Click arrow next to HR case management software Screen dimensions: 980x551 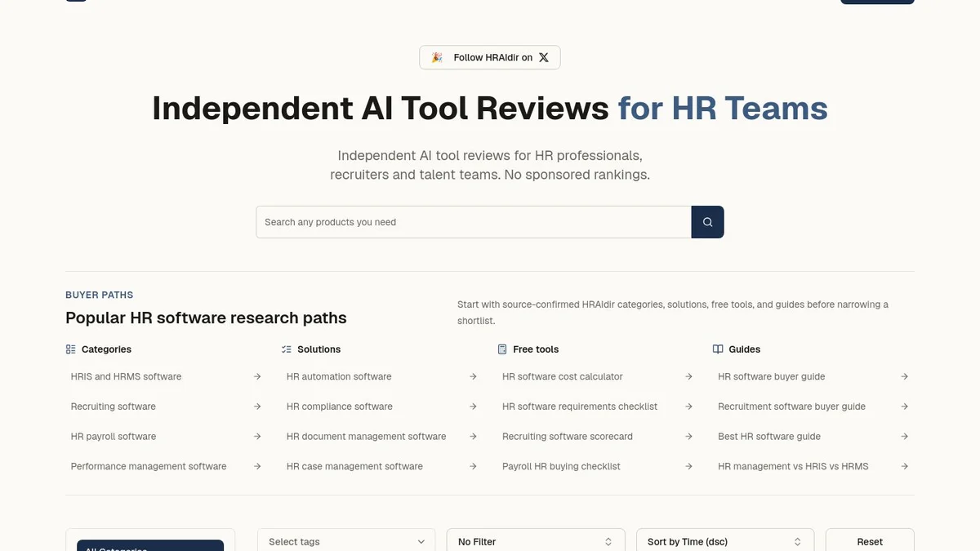coord(473,466)
